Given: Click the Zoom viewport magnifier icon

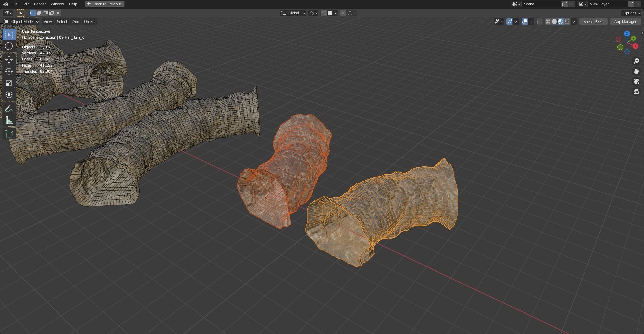Looking at the screenshot, I should click(x=636, y=61).
